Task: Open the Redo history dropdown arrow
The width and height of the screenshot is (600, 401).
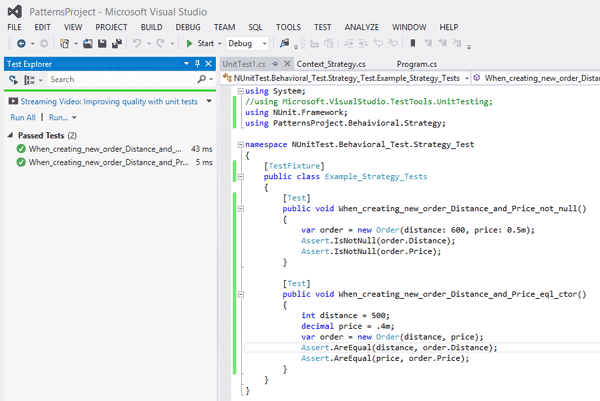Action: 172,44
